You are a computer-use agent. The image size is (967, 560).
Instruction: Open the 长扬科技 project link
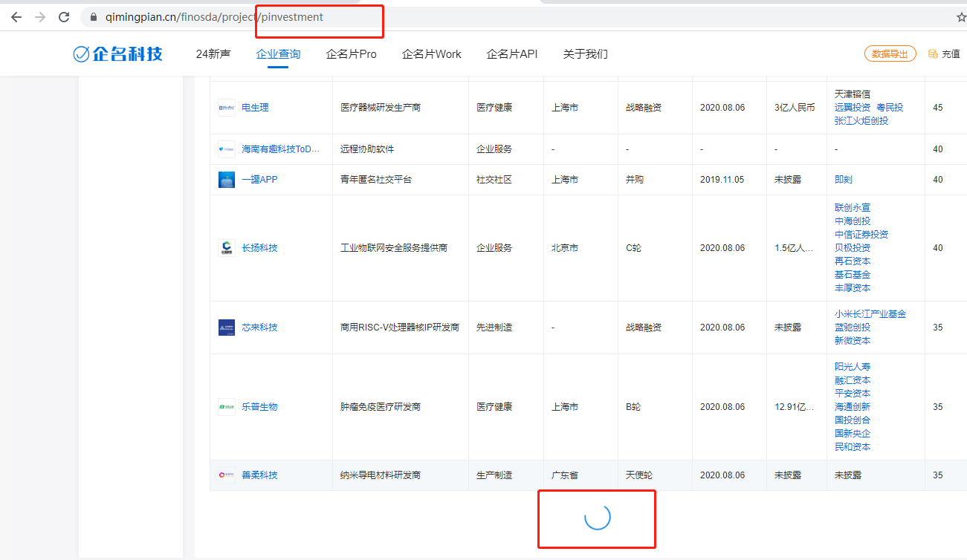[259, 248]
